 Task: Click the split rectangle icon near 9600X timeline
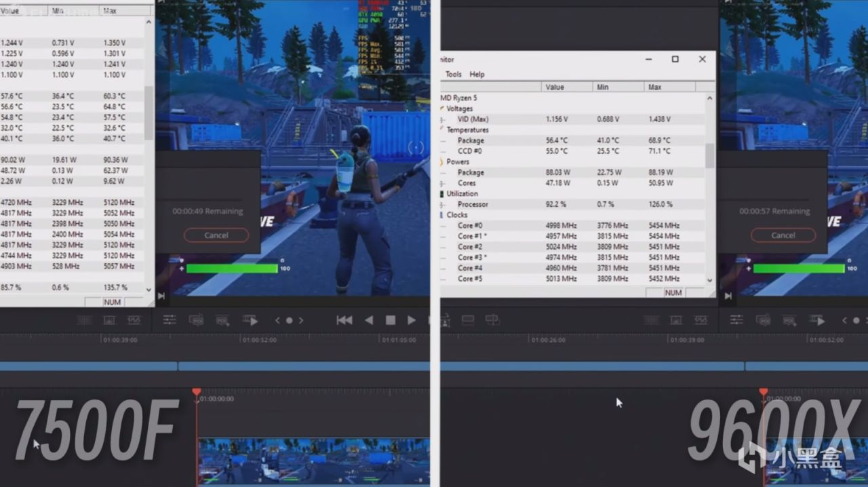tap(492, 319)
